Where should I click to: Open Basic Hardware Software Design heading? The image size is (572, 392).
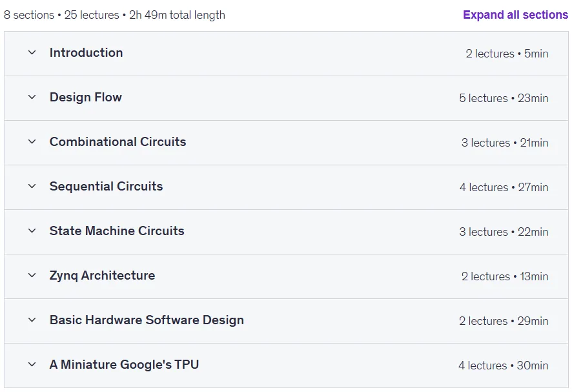click(x=147, y=320)
